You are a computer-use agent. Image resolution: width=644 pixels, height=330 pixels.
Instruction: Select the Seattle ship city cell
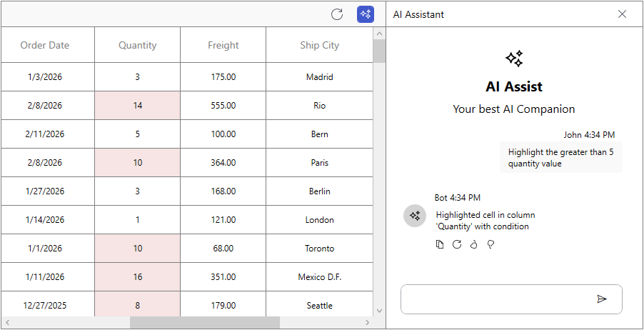pyautogui.click(x=320, y=304)
